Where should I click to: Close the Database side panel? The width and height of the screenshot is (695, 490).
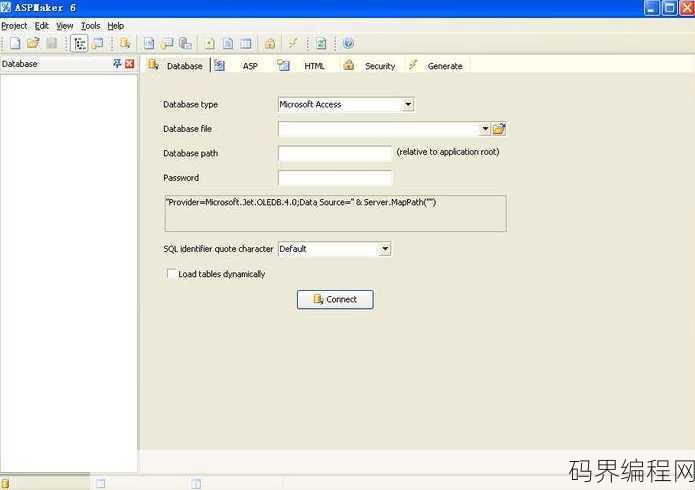click(x=129, y=63)
